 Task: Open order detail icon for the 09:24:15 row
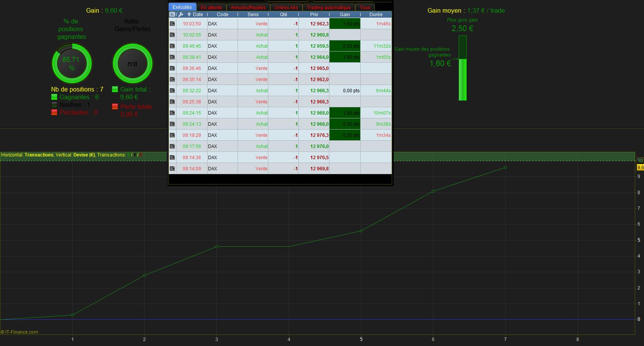172,113
